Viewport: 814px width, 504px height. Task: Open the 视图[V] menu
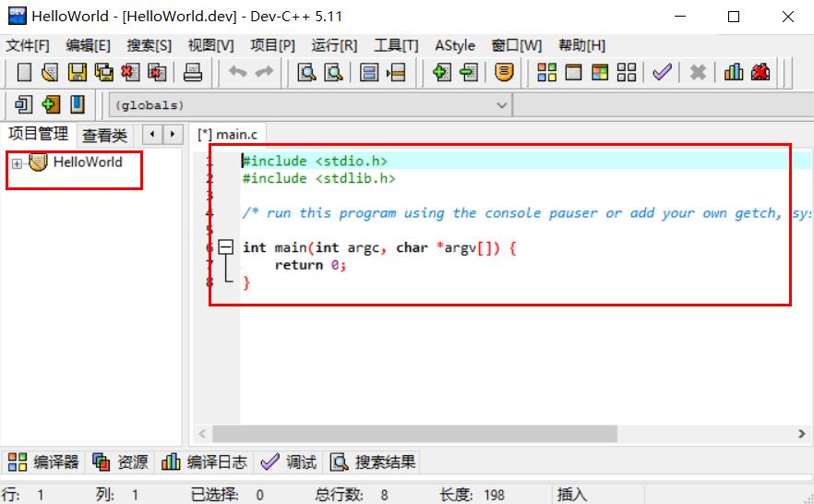coord(210,45)
